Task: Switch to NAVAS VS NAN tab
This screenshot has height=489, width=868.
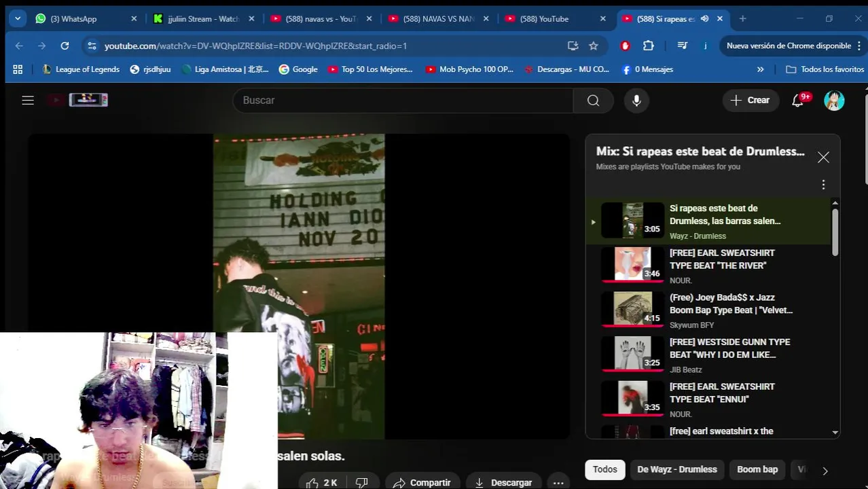Action: pyautogui.click(x=437, y=19)
